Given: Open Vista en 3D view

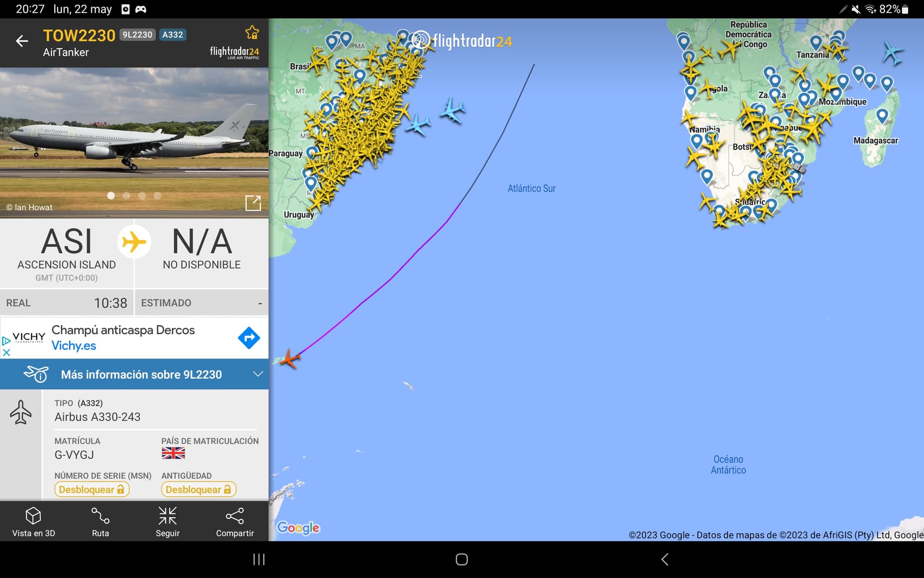Looking at the screenshot, I should [x=33, y=522].
